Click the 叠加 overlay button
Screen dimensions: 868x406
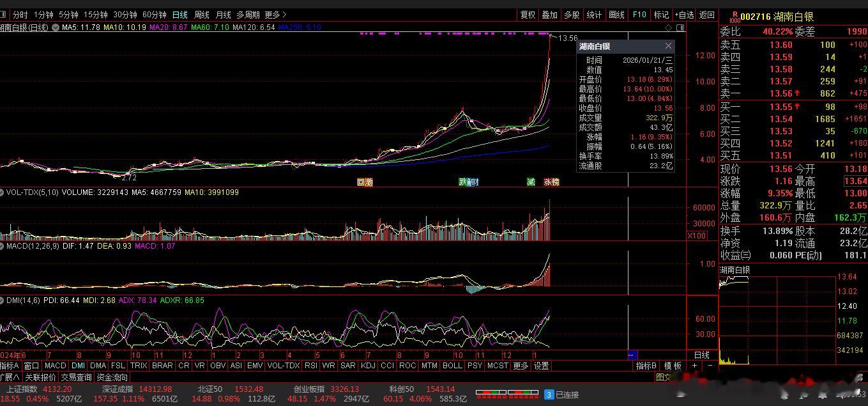549,15
